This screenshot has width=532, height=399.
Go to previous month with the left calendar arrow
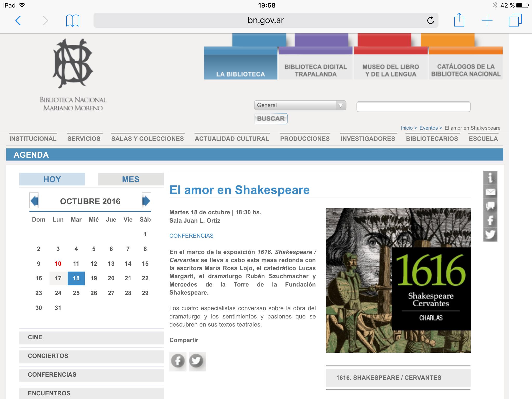34,201
